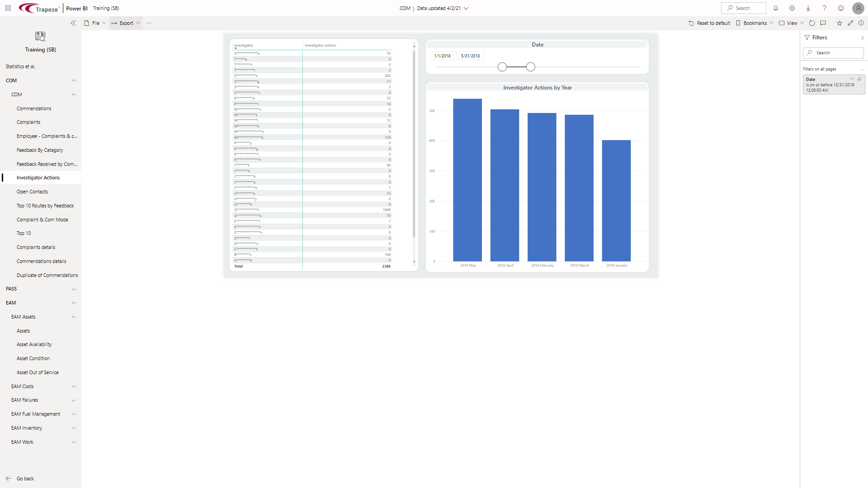The image size is (868, 488).
Task: Expand the Date filter card details
Action: [852, 79]
